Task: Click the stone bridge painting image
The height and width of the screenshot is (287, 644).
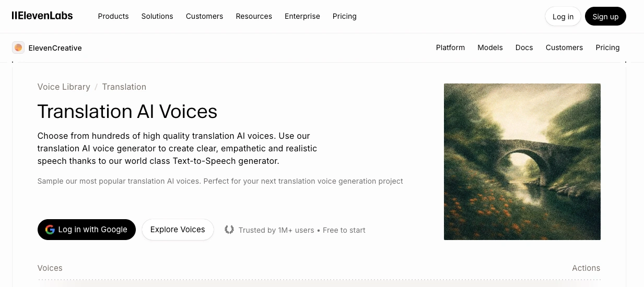Action: pos(522,162)
